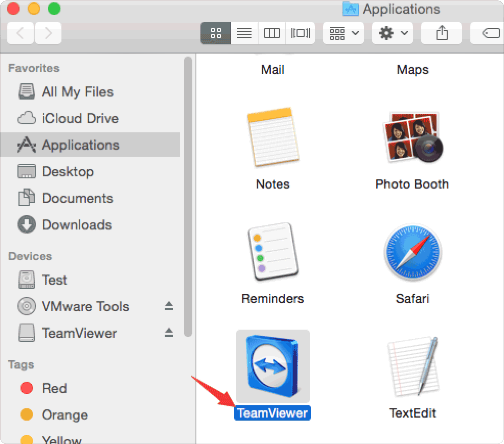Select the Reminders app icon

point(273,252)
